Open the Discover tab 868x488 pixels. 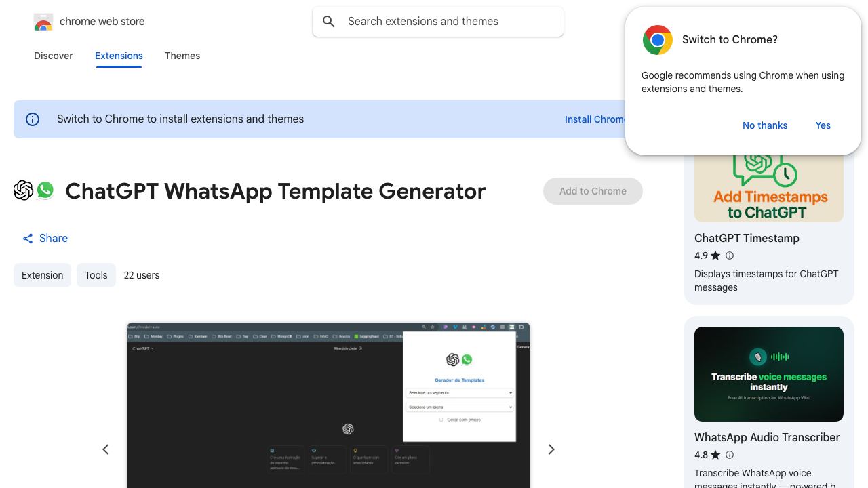pos(54,56)
